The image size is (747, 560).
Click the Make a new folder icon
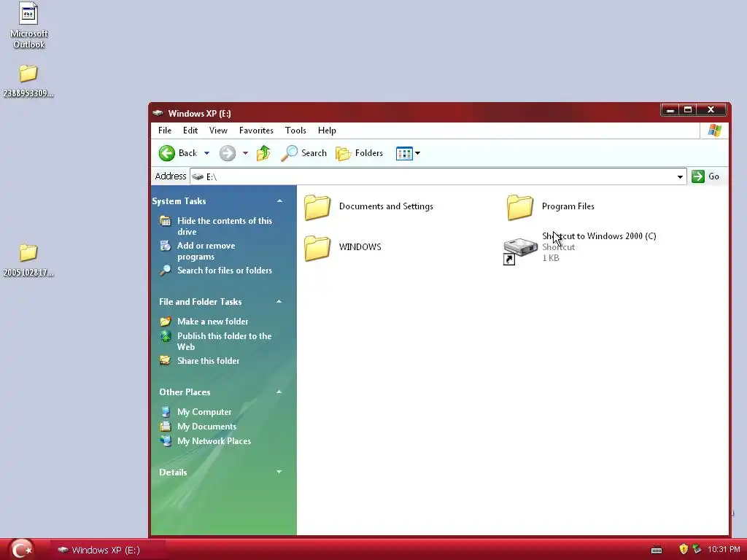(166, 322)
